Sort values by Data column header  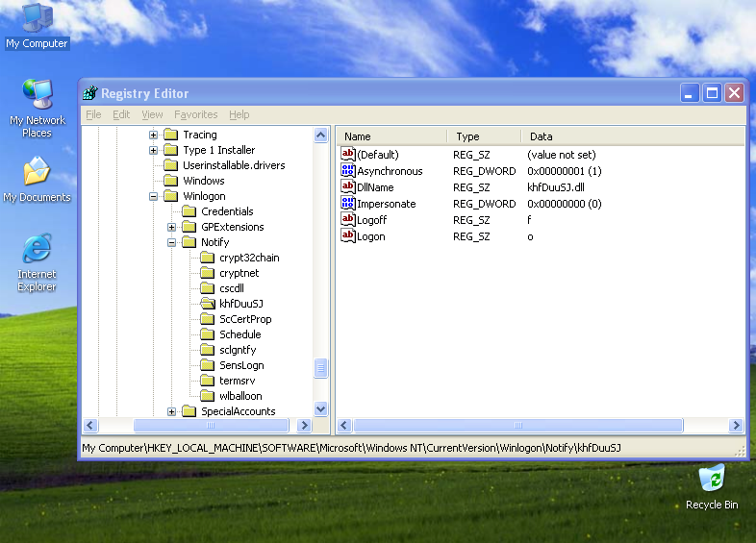click(633, 136)
